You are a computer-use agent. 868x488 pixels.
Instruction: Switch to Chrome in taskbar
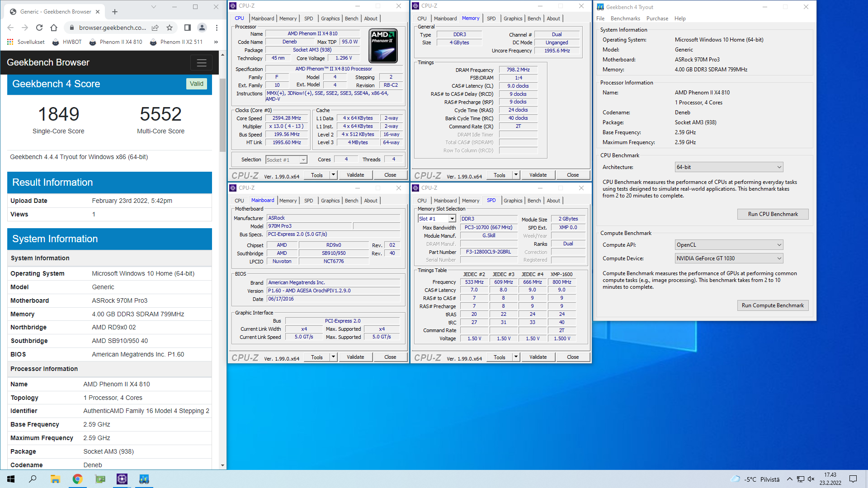tap(77, 479)
